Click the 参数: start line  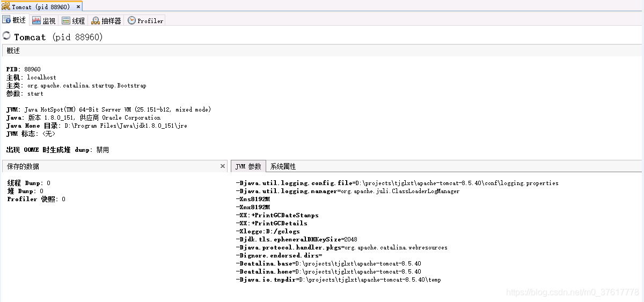click(x=25, y=93)
